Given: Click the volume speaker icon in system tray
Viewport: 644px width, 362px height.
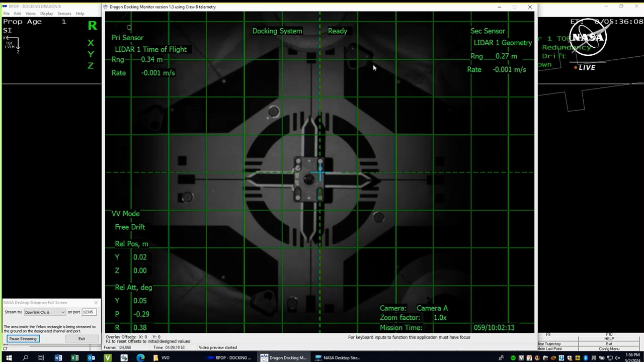Looking at the screenshot, I should pyautogui.click(x=617, y=358).
